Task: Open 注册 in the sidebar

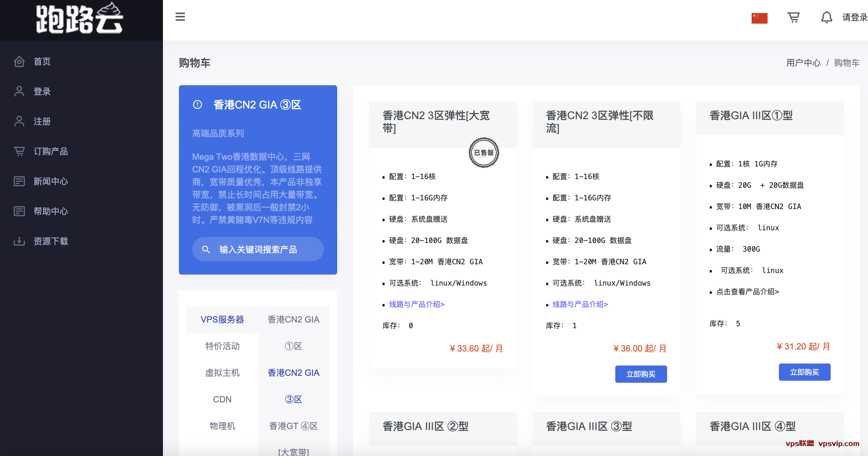Action: point(42,121)
